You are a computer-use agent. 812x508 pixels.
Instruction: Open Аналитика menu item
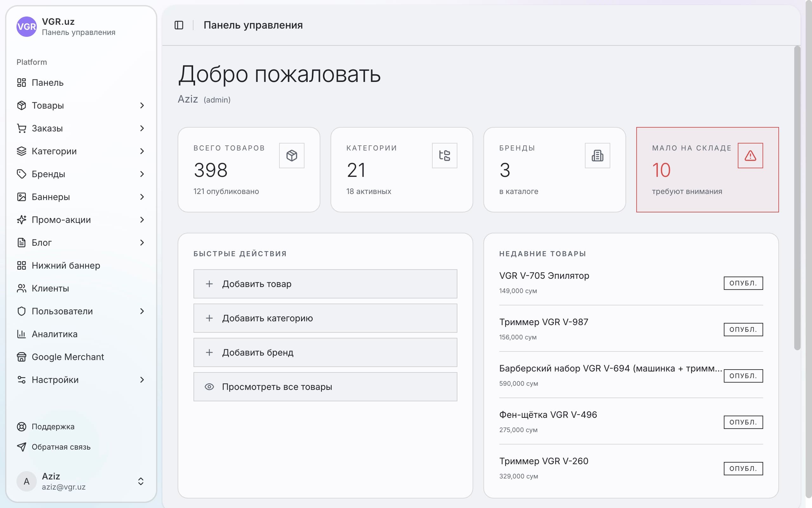click(81, 334)
